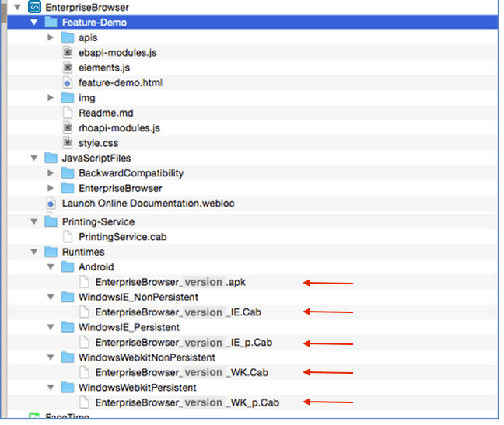504x425 pixels.
Task: Select the 'style.css' file name
Action: (98, 143)
